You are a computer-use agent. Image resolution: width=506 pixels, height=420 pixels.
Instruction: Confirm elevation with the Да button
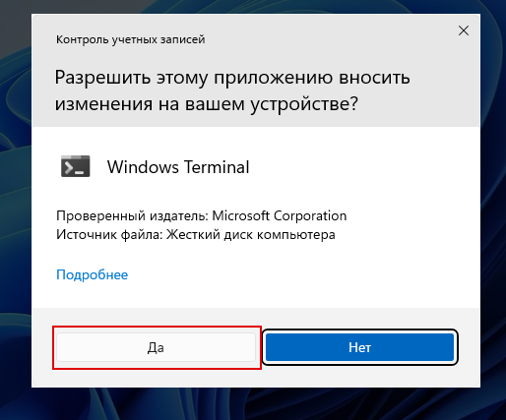[x=156, y=347]
